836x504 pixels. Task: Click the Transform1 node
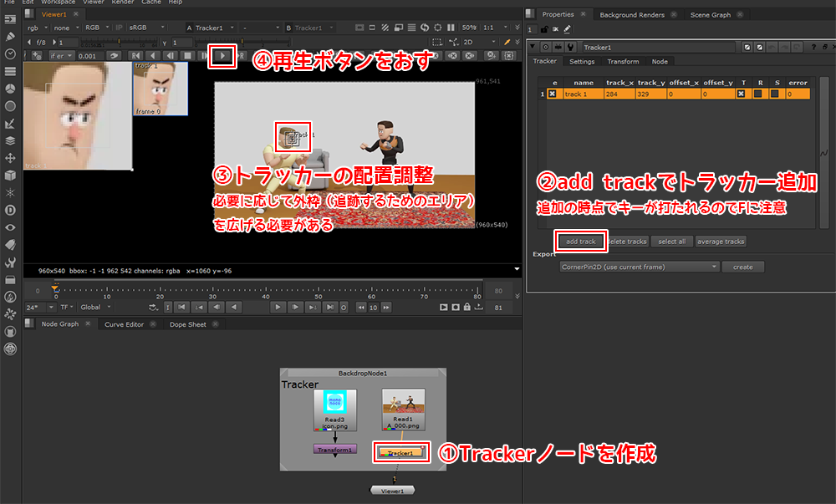[334, 449]
